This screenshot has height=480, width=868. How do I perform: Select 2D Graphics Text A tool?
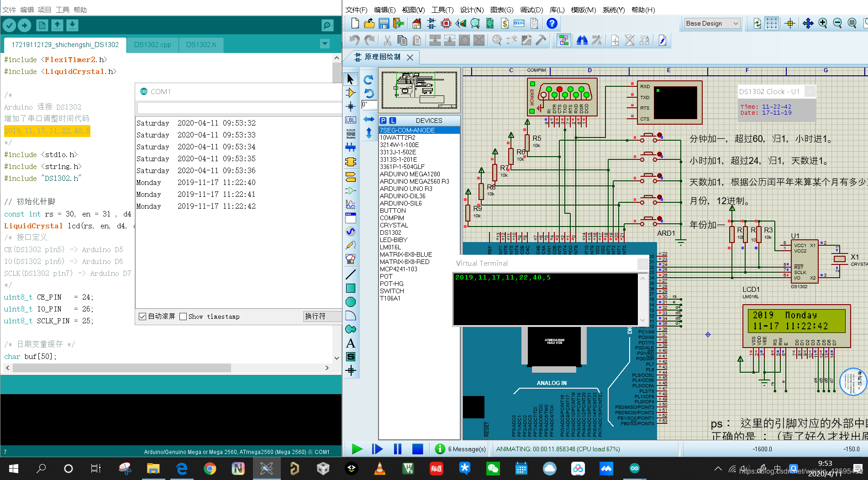tap(351, 343)
